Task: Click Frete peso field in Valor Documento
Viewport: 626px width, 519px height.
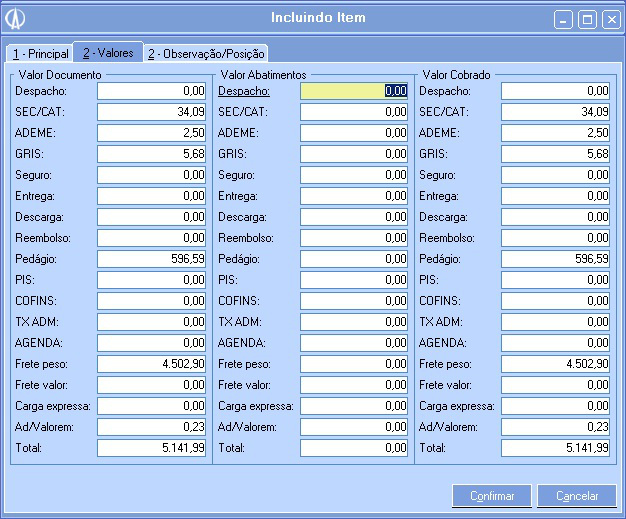Action: 152,364
